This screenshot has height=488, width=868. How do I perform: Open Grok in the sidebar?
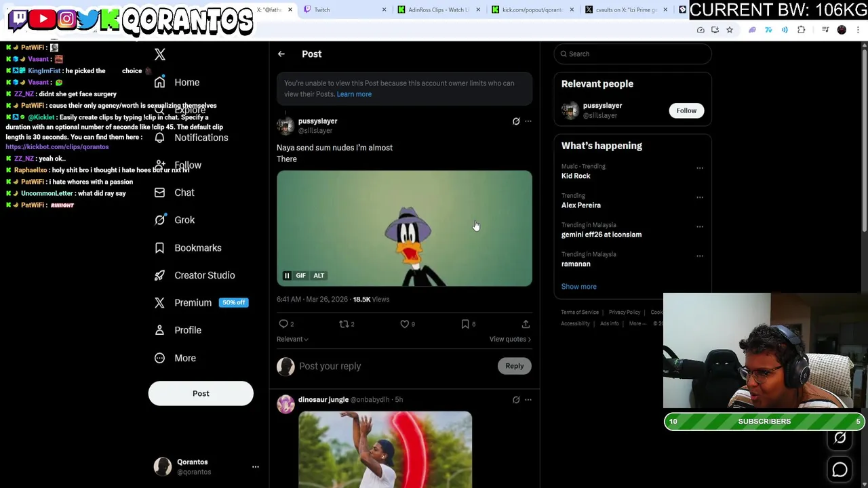(x=174, y=220)
